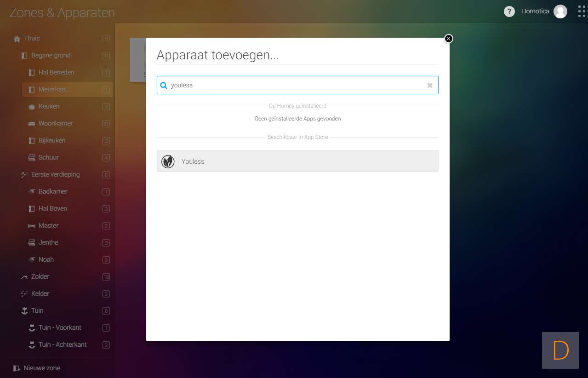Click the search magnifier icon
This screenshot has width=588, height=378.
(x=164, y=85)
